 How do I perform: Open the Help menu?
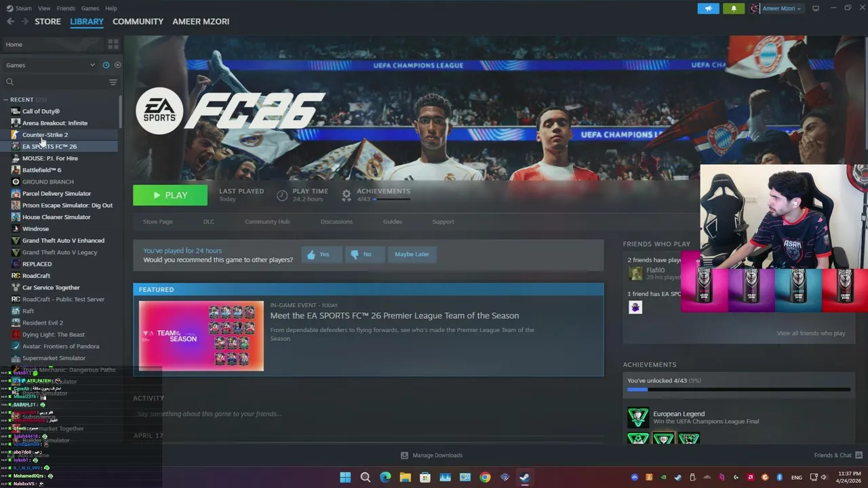click(111, 8)
